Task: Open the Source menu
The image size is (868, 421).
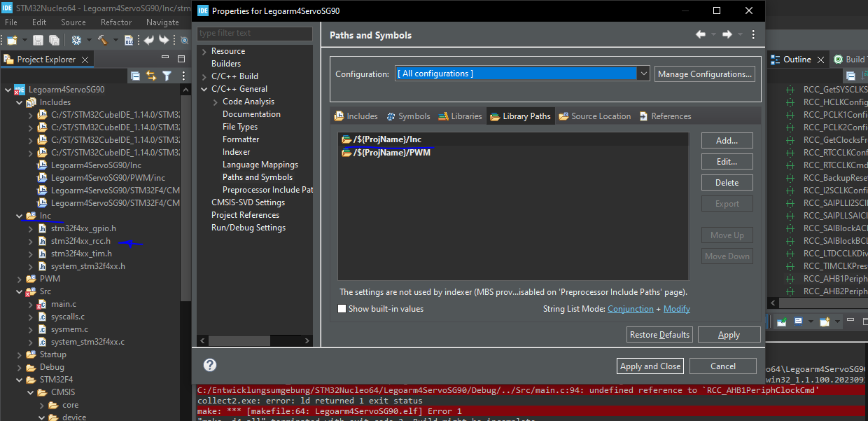Action: pyautogui.click(x=73, y=22)
